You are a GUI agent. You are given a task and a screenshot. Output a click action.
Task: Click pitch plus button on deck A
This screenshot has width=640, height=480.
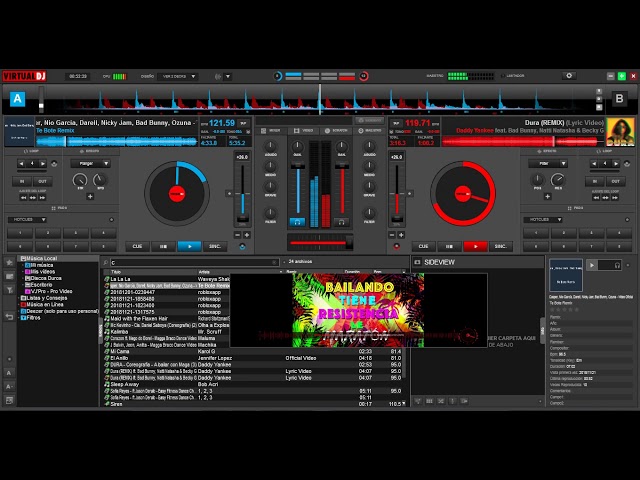247,235
